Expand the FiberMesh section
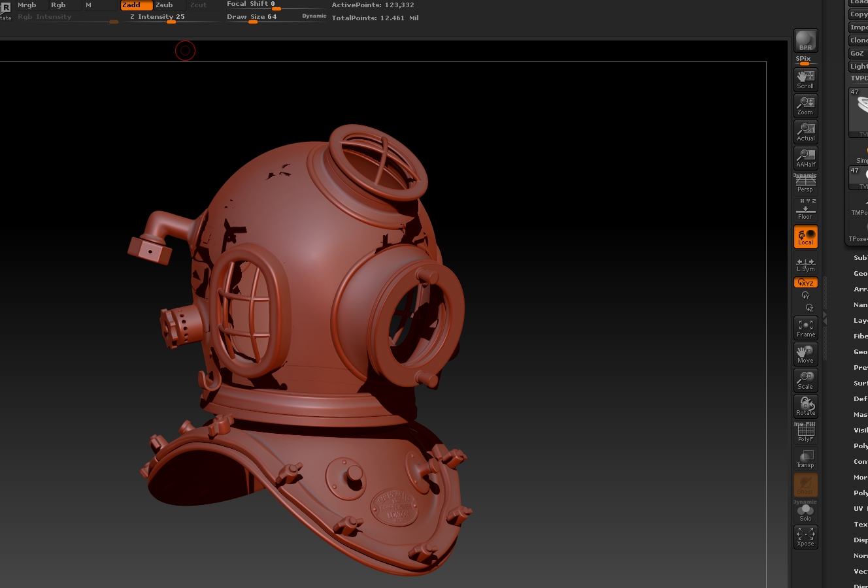Screen dimensions: 868x588 point(860,336)
